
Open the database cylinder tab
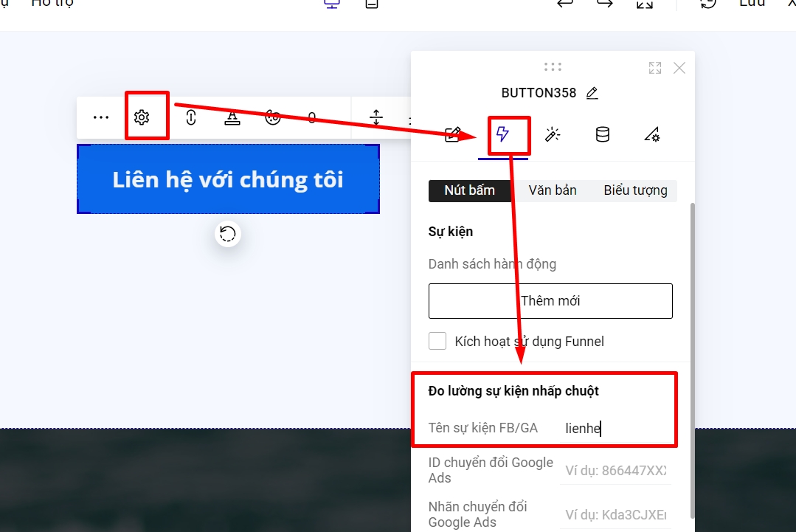603,134
